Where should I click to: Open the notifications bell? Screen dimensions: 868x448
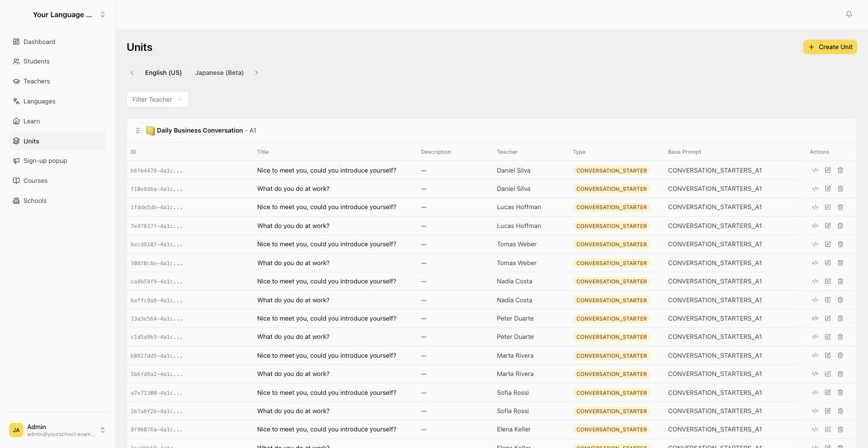coord(849,14)
